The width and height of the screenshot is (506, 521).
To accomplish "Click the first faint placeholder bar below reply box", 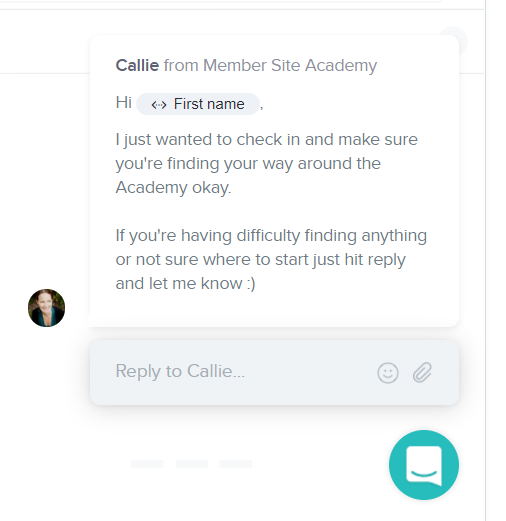I will click(147, 464).
